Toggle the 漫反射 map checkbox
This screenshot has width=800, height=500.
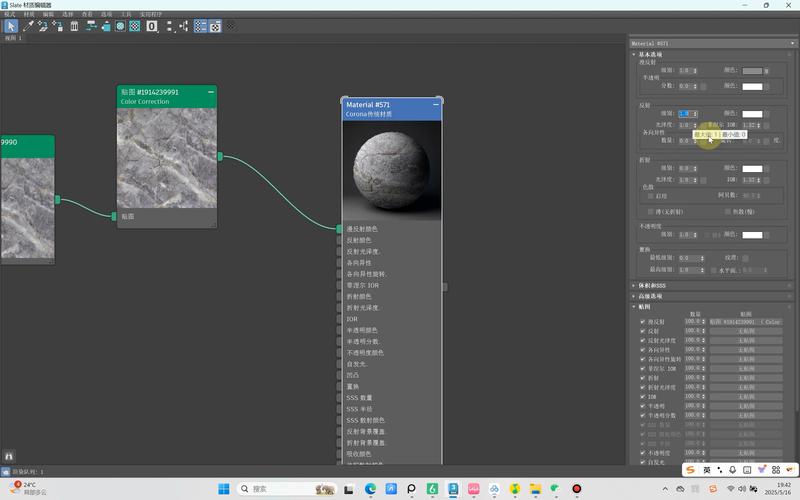[643, 321]
